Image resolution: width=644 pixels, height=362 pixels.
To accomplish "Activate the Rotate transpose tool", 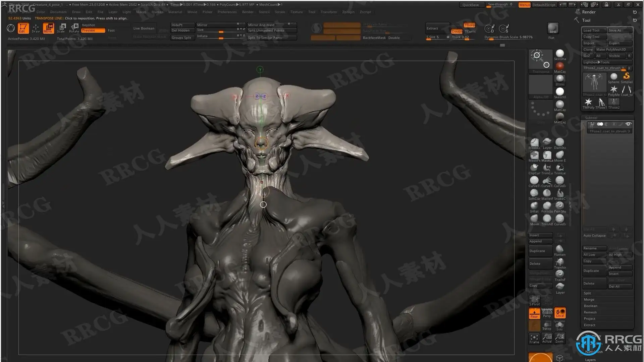I will click(74, 28).
